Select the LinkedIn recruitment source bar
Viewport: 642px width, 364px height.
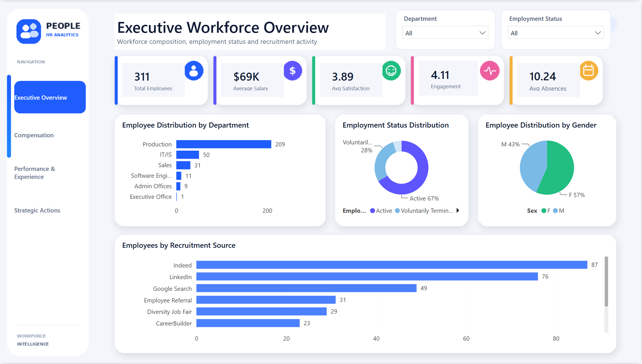tap(367, 277)
